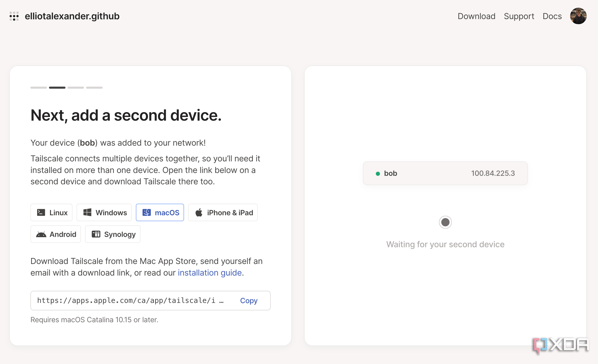Select the Linux platform tab
The width and height of the screenshot is (598, 364).
pyautogui.click(x=52, y=212)
